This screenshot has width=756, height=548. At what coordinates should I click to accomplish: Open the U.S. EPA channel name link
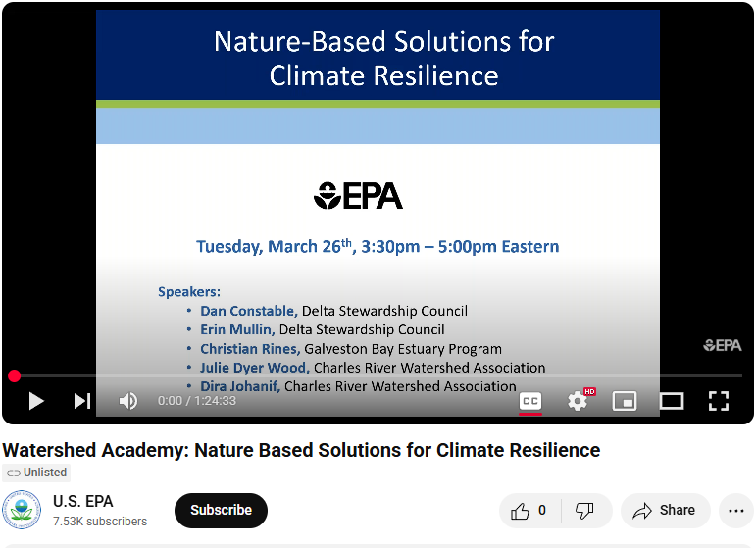pyautogui.click(x=83, y=502)
